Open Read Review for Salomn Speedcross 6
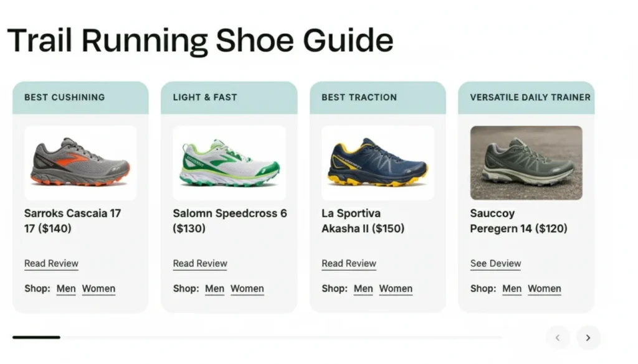Viewport: 638px width, 364px height. click(x=199, y=263)
